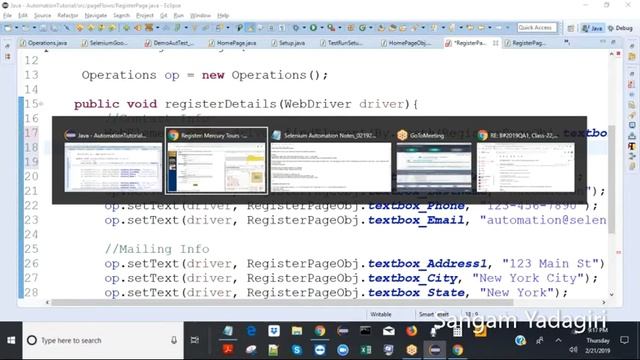Image resolution: width=640 pixels, height=360 pixels.
Task: Open the Window menu
Action: click(200, 16)
